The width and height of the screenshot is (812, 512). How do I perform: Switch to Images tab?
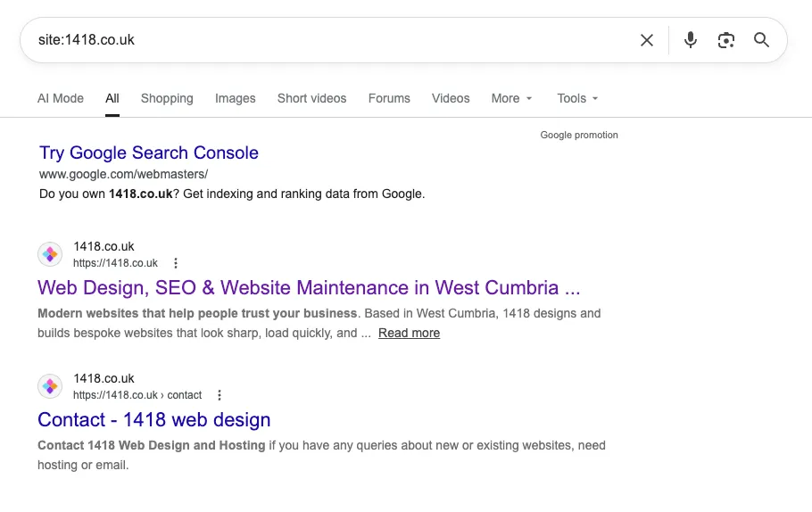point(235,98)
